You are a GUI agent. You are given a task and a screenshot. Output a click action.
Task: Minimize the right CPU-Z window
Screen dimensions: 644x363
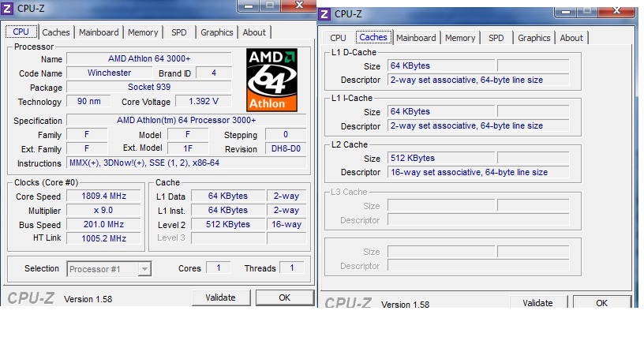[x=566, y=11]
